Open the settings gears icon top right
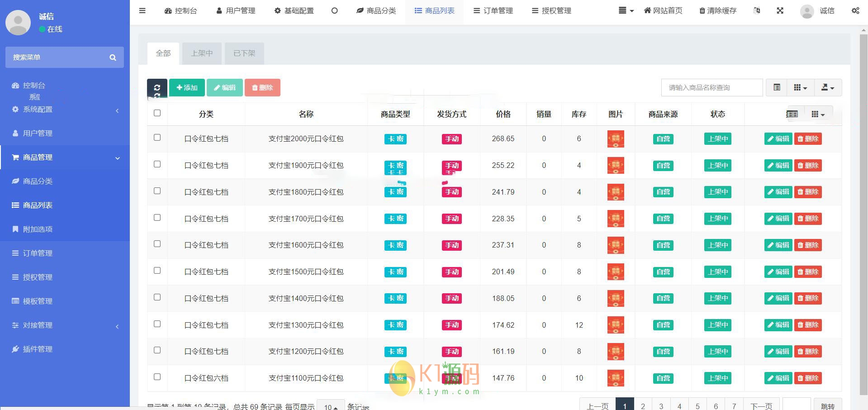Screen dimensions: 868x410 pyautogui.click(x=855, y=10)
